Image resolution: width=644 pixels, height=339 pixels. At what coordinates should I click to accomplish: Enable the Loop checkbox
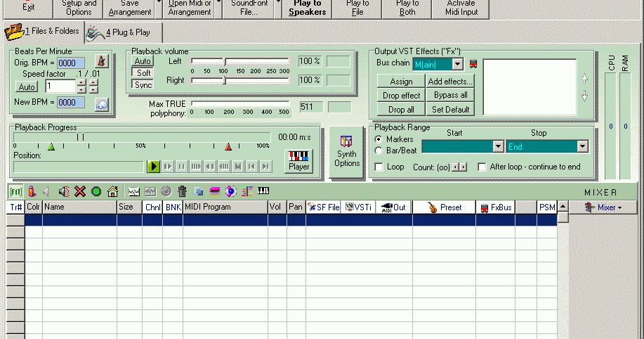coord(379,167)
